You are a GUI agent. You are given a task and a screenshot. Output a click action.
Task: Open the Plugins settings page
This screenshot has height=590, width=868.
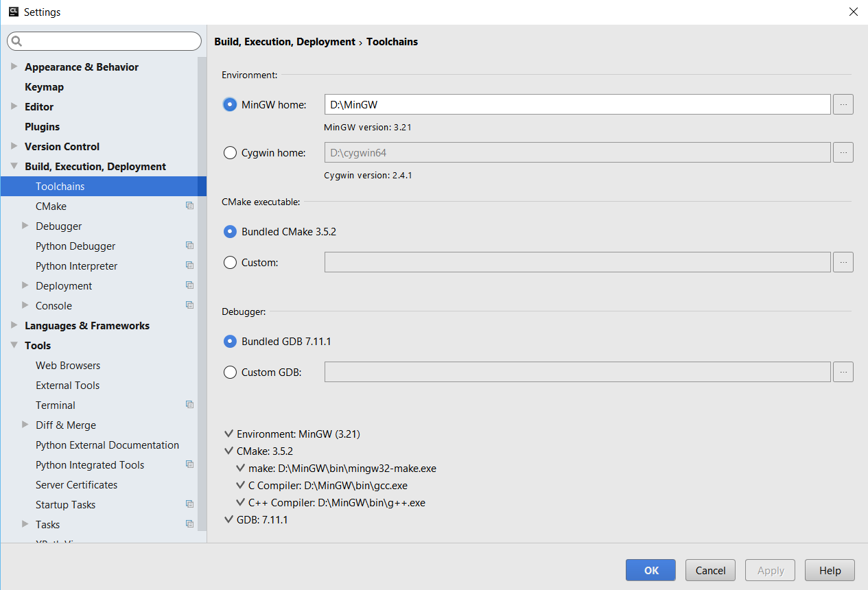coord(42,127)
